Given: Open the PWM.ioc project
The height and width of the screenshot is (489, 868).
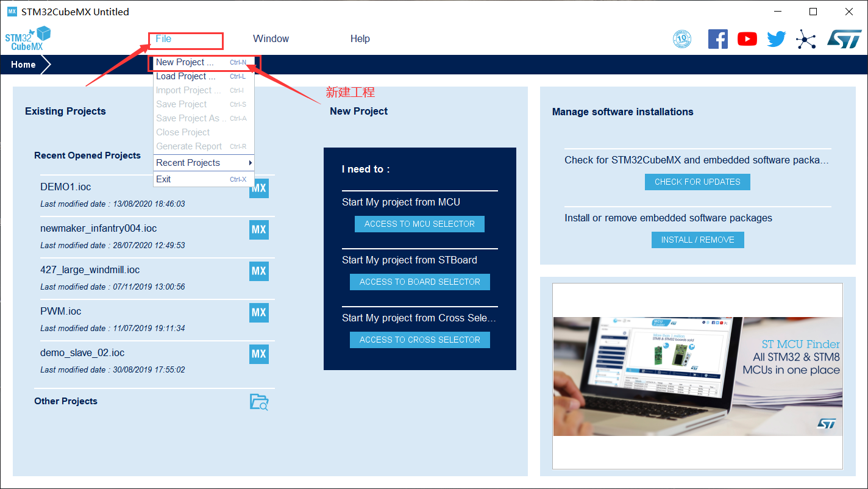Looking at the screenshot, I should (61, 311).
